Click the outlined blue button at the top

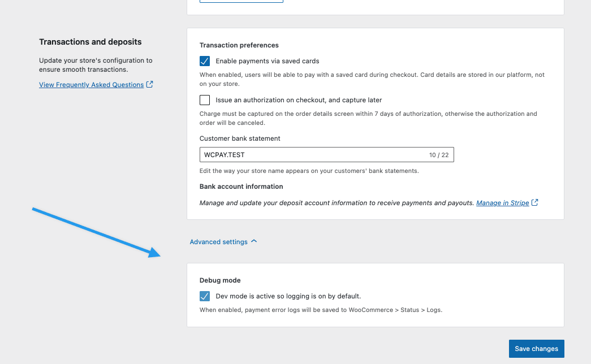(x=241, y=1)
